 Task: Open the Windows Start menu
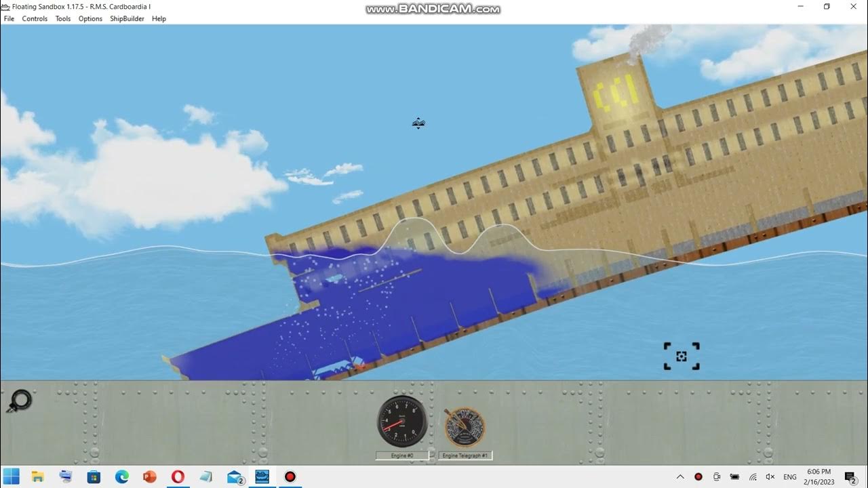(x=12, y=476)
